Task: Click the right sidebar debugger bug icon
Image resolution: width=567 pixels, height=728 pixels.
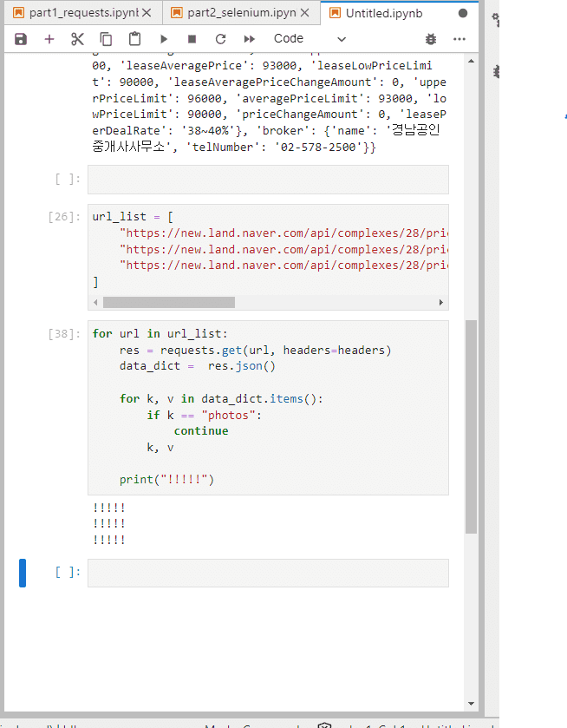Action: pos(496,72)
